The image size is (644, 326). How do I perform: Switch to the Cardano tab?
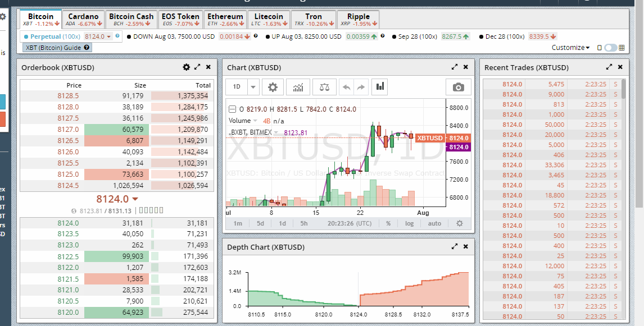click(x=83, y=20)
